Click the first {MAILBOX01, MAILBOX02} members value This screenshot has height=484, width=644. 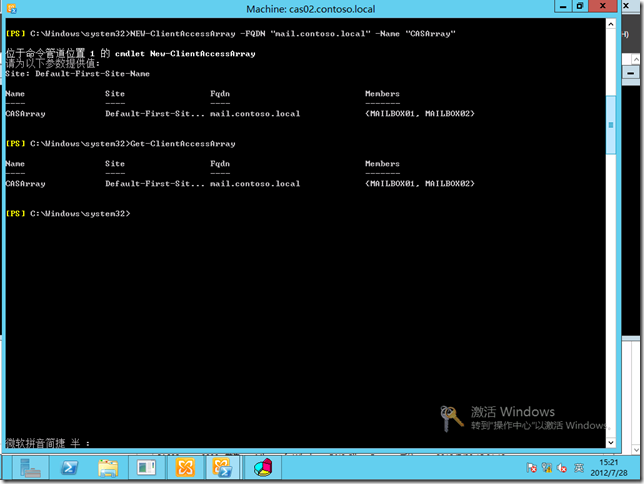[x=420, y=114]
